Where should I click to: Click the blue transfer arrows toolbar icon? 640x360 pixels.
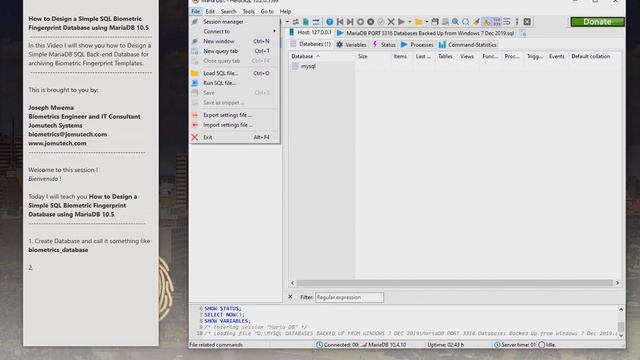316,22
